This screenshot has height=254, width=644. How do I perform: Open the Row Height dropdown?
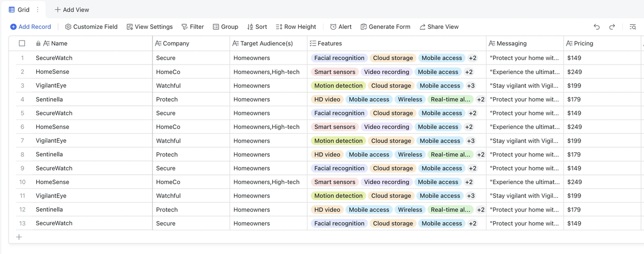pos(296,27)
